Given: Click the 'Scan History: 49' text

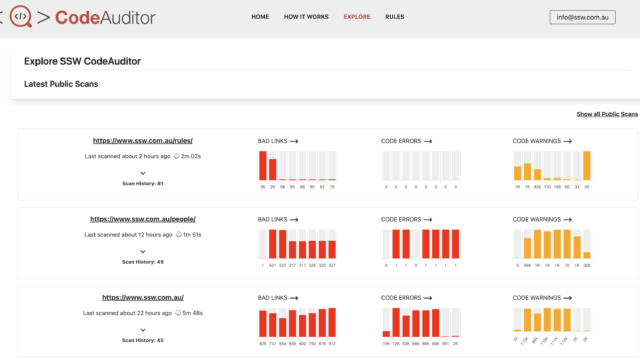Looking at the screenshot, I should [143, 262].
